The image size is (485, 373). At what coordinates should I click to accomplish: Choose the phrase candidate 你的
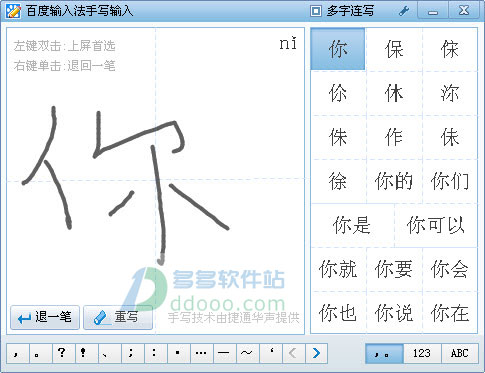click(394, 181)
